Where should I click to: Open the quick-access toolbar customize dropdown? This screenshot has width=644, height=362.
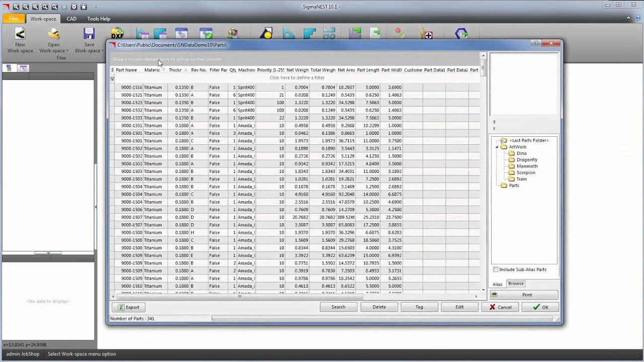pyautogui.click(x=96, y=7)
